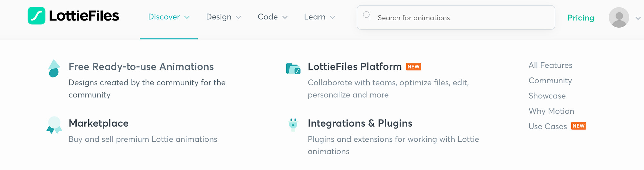The image size is (644, 170).
Task: Visit the Why Motion link
Action: point(551,111)
